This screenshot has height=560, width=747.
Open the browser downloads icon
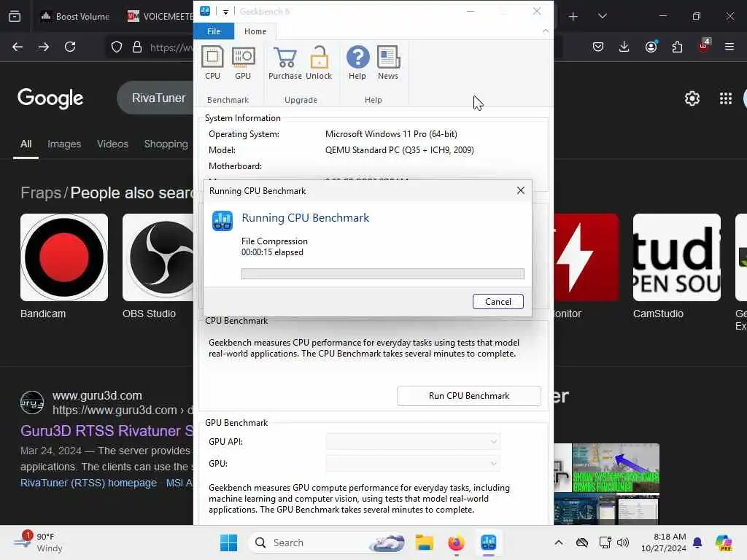pos(624,47)
